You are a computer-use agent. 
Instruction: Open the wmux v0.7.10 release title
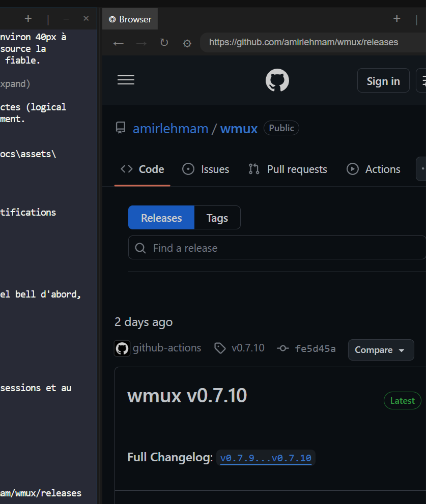[187, 395]
